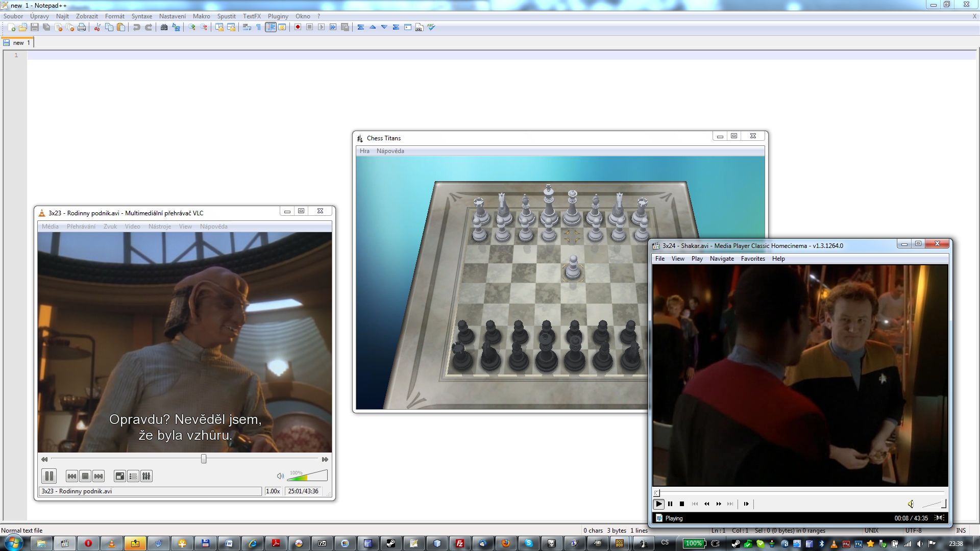The width and height of the screenshot is (980, 551).
Task: Open the Úpravy menu in Notepad++
Action: click(x=39, y=16)
